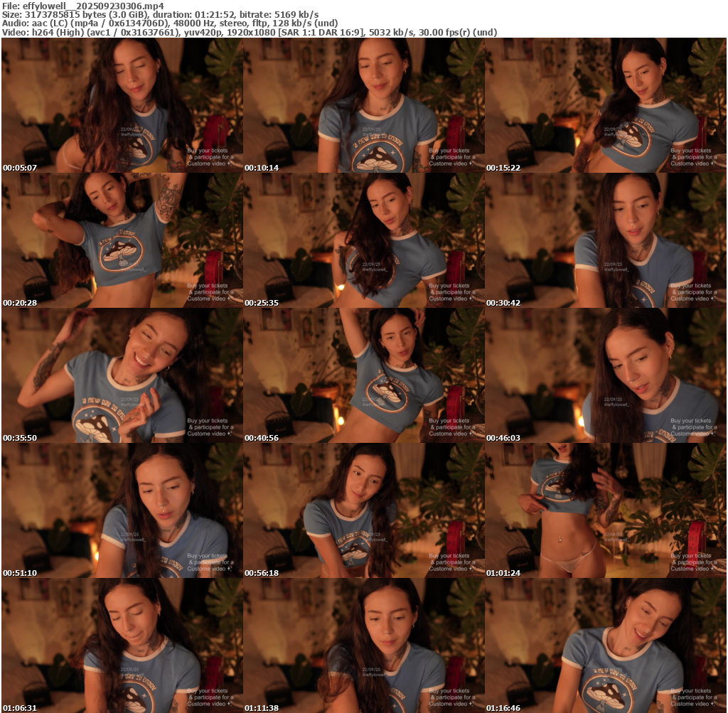This screenshot has height=713, width=728.
Task: Click the frame at 00:30:42
Action: tap(605, 240)
